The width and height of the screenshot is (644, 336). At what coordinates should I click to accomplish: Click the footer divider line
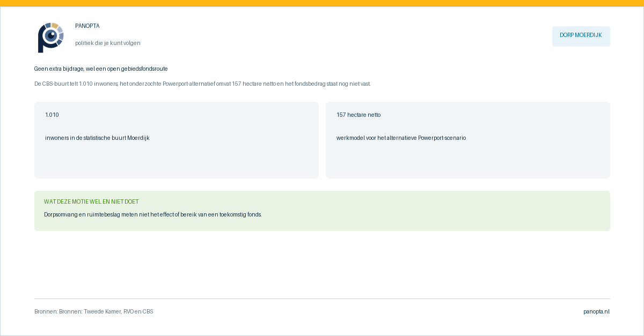322,298
